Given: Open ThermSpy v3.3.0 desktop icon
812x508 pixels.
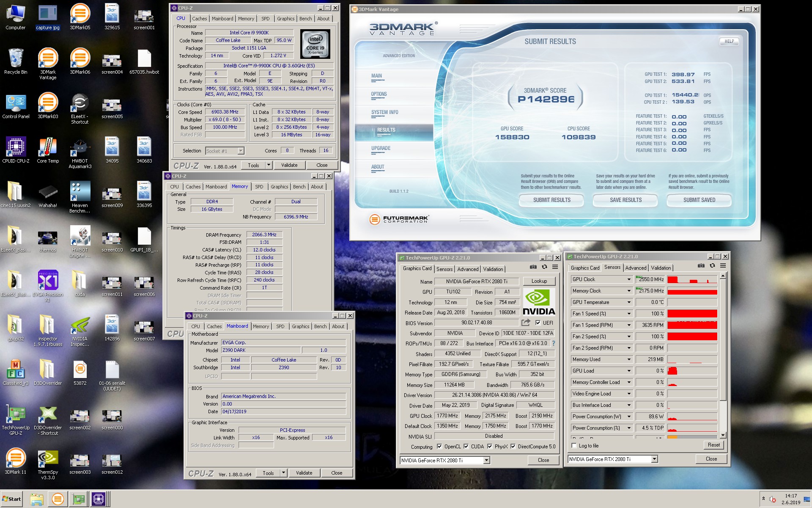Looking at the screenshot, I should (x=48, y=464).
